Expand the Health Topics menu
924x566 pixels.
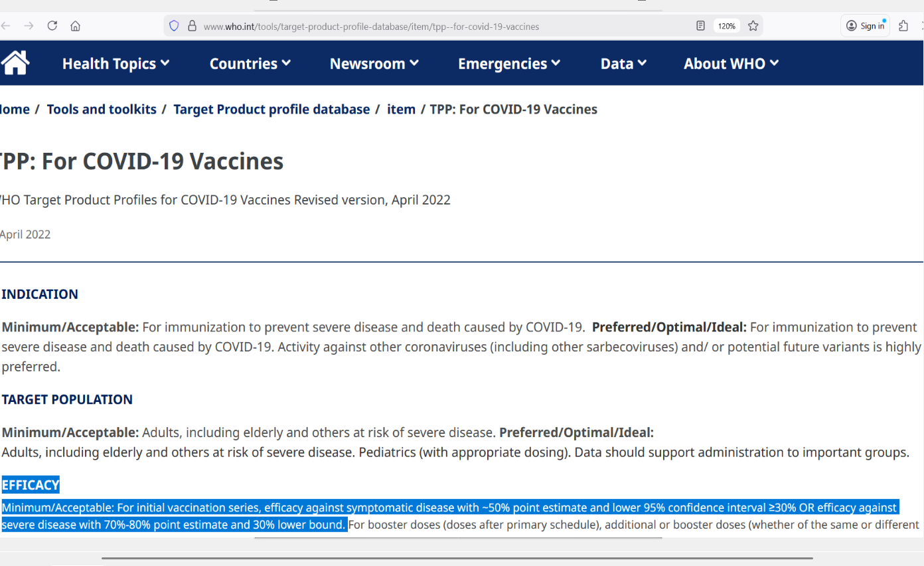tap(116, 64)
